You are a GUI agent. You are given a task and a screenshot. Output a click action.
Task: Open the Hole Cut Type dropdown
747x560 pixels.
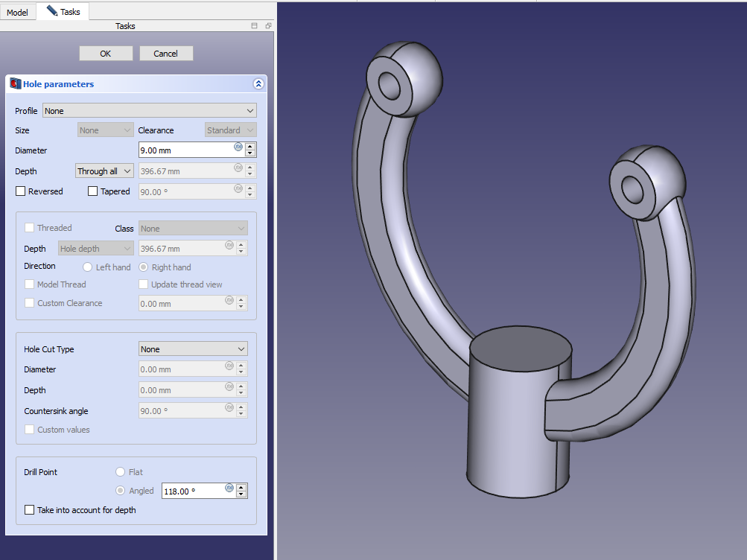point(193,349)
